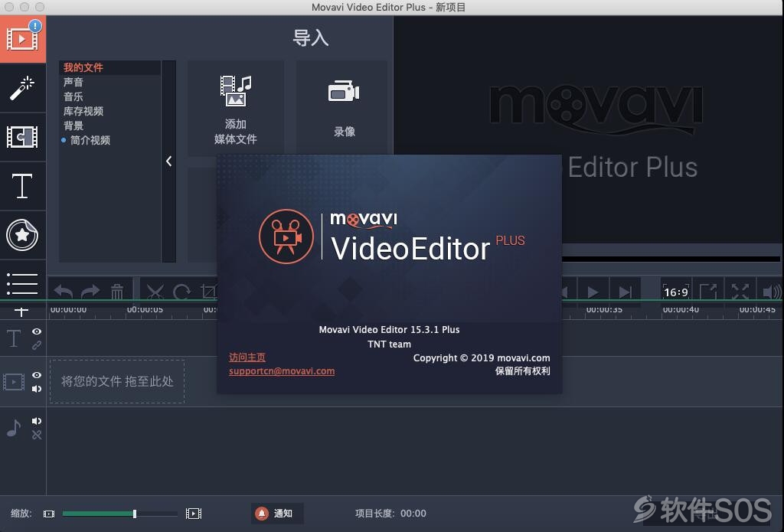Image resolution: width=784 pixels, height=532 pixels.
Task: Mute the music audio track
Action: (x=37, y=421)
